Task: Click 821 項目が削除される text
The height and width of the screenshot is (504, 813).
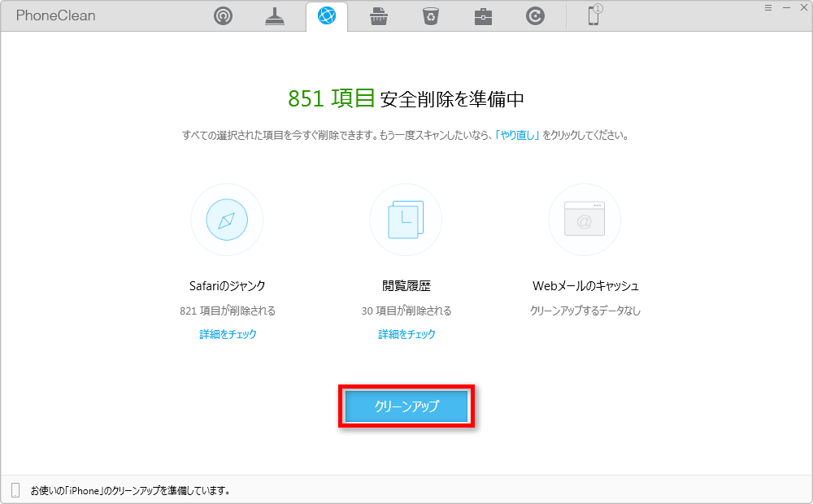Action: pyautogui.click(x=228, y=311)
